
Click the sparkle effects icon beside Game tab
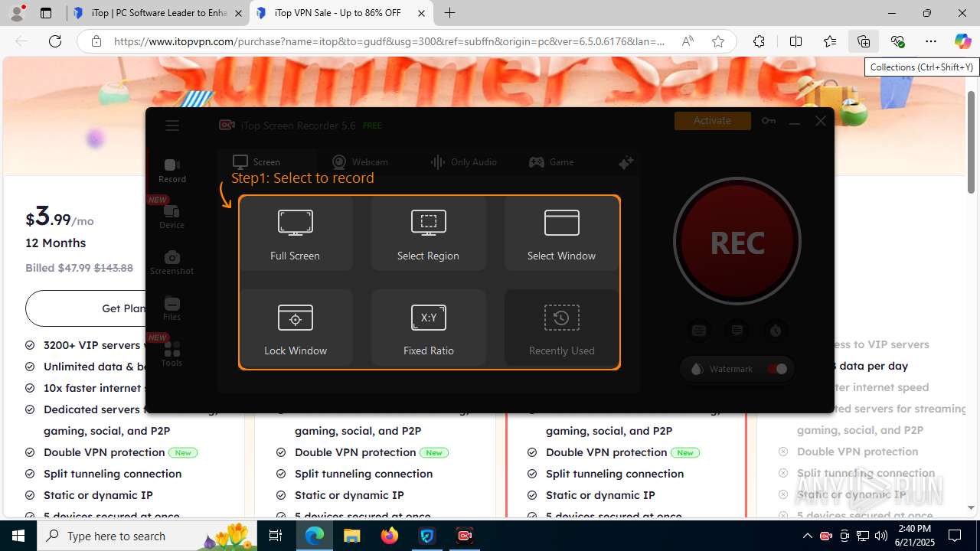(626, 161)
